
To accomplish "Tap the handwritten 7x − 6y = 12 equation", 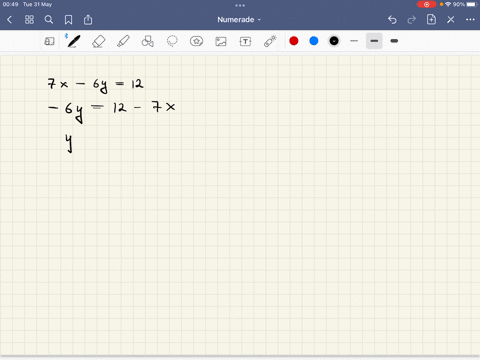I will pos(95,85).
